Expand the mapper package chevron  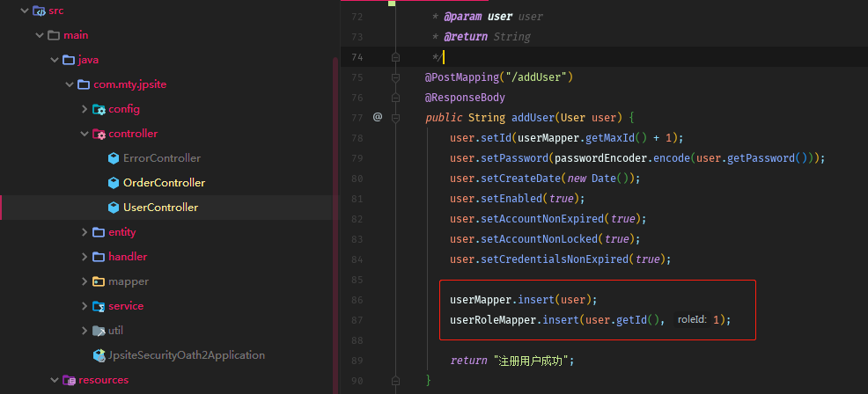pos(85,281)
